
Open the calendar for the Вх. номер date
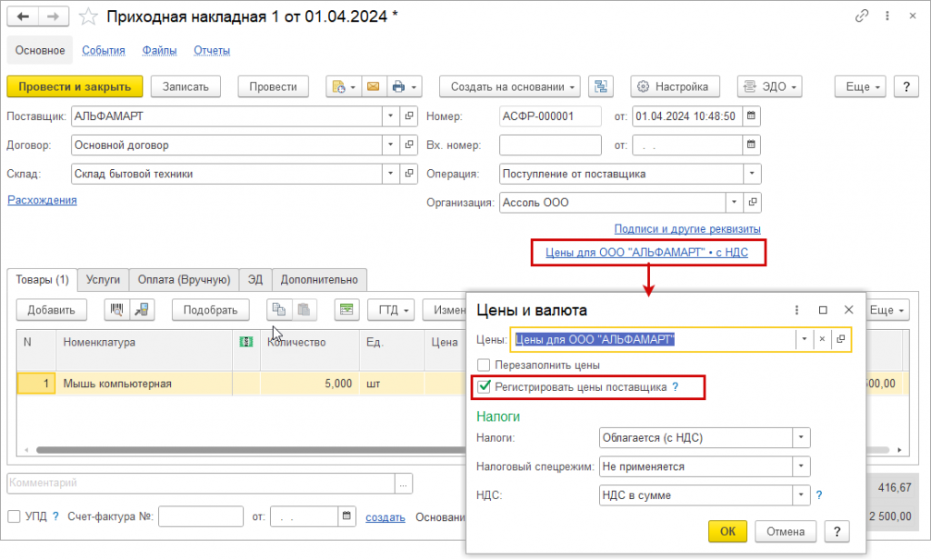click(751, 145)
